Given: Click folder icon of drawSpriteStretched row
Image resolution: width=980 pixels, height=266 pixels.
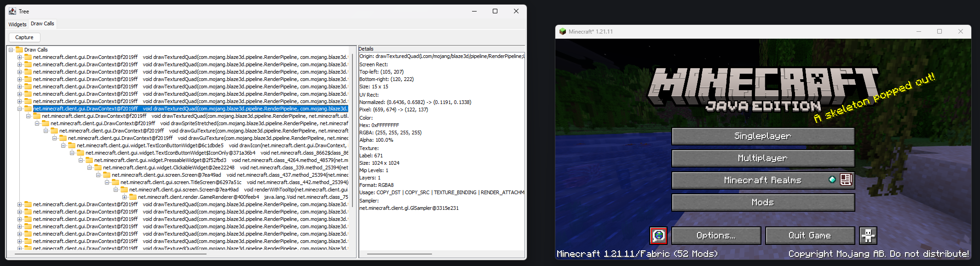Looking at the screenshot, I should click(x=46, y=123).
